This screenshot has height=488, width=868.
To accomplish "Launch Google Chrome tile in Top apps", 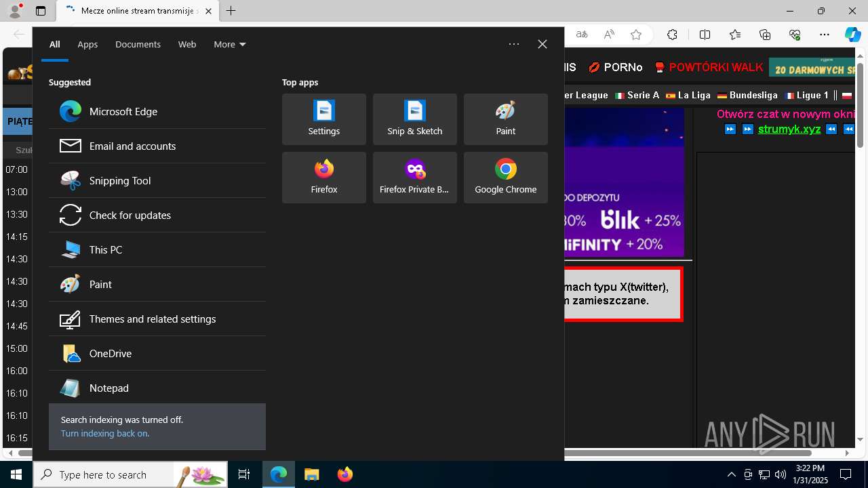I will pyautogui.click(x=506, y=178).
